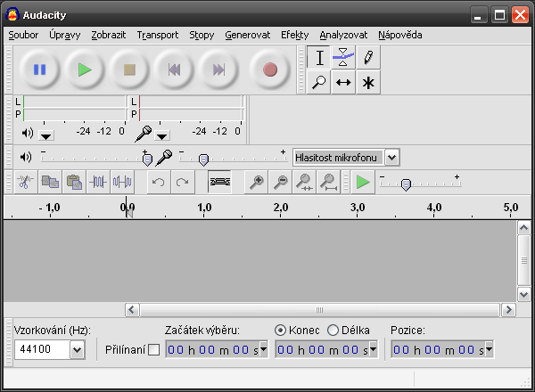This screenshot has height=392, width=535.
Task: Click horizontal scrollbar left arrow
Action: (x=132, y=310)
